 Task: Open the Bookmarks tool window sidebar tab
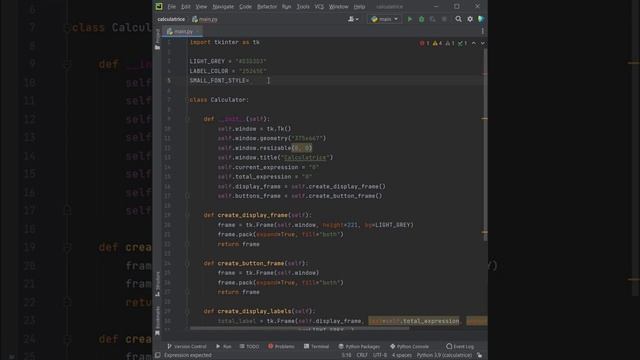coord(158,321)
